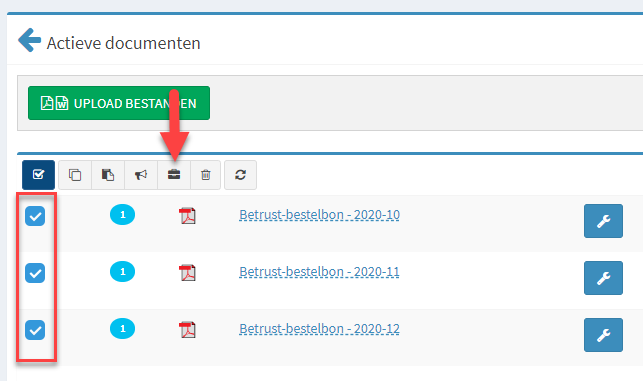
Task: Click the Upload Bestanden button
Action: point(119,103)
